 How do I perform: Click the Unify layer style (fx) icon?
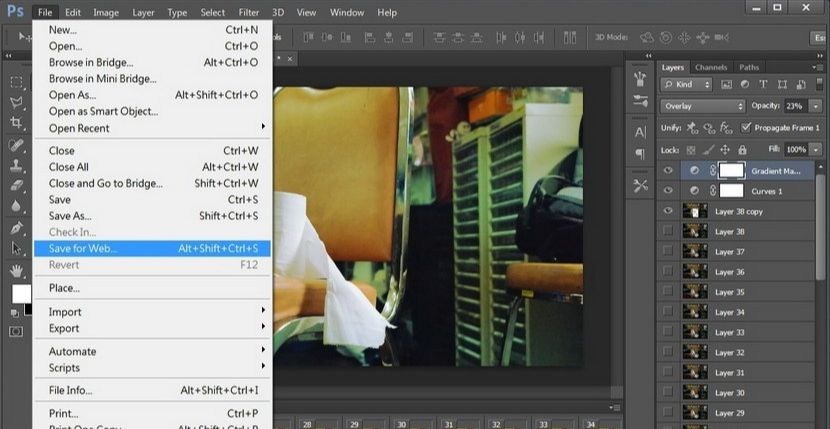pyautogui.click(x=726, y=128)
